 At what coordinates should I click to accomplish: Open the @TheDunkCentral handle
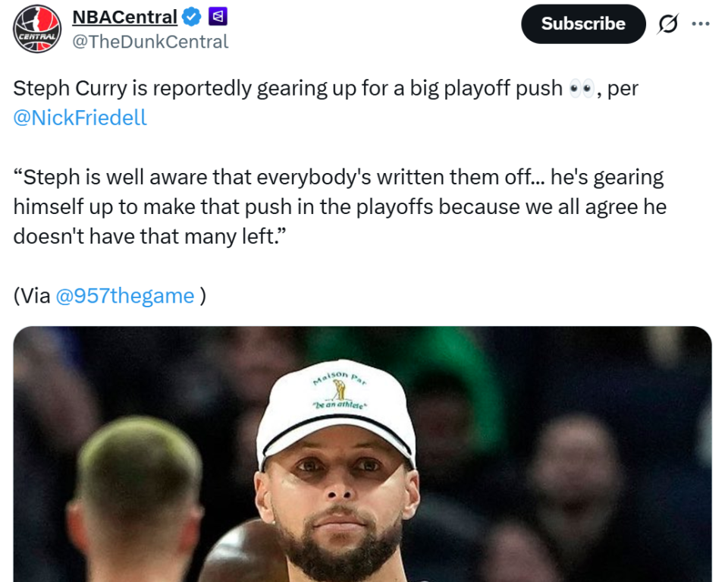coord(149,42)
